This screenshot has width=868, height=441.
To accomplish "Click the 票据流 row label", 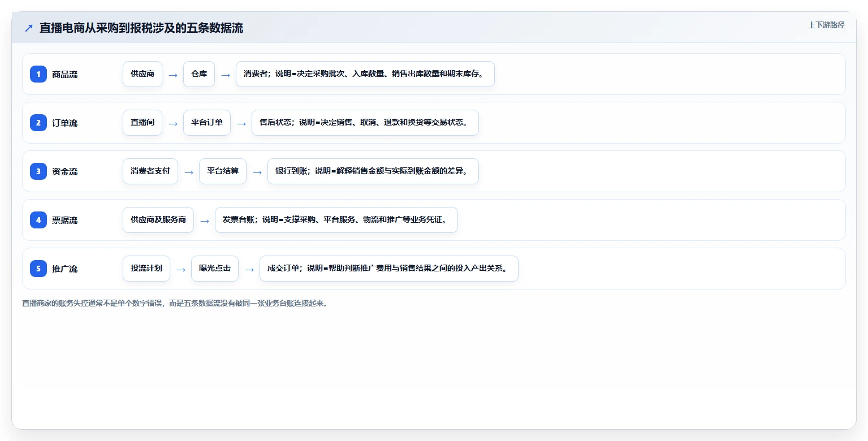I will point(64,220).
